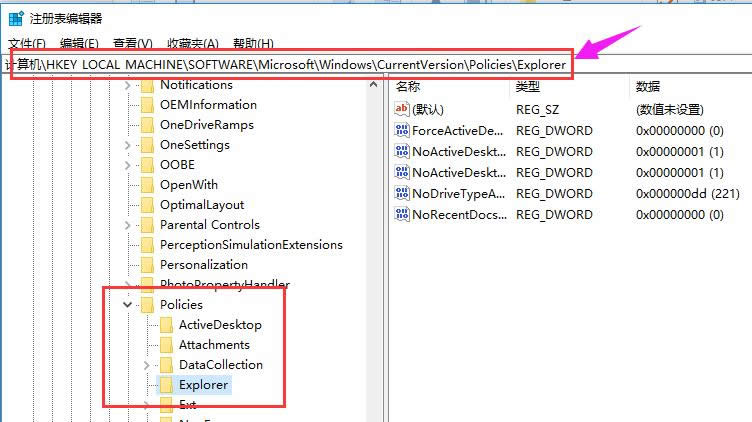The image size is (752, 422).
Task: Open the 收藏夹(A) menu
Action: coord(192,44)
